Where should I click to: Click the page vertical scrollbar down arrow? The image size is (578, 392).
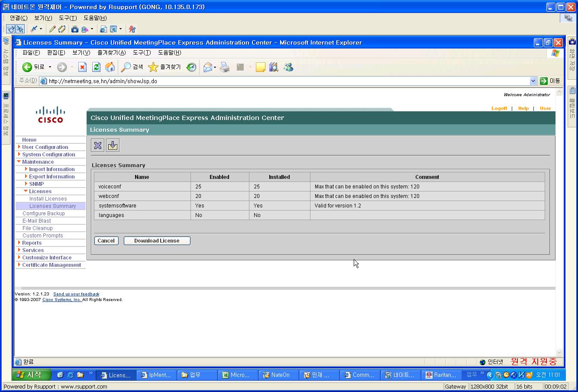(559, 353)
